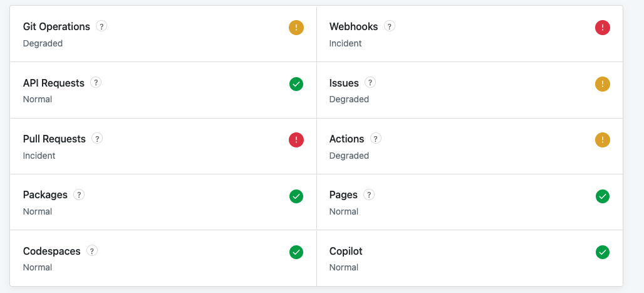Click the Codespaces question mark icon
This screenshot has height=293, width=644.
point(92,250)
